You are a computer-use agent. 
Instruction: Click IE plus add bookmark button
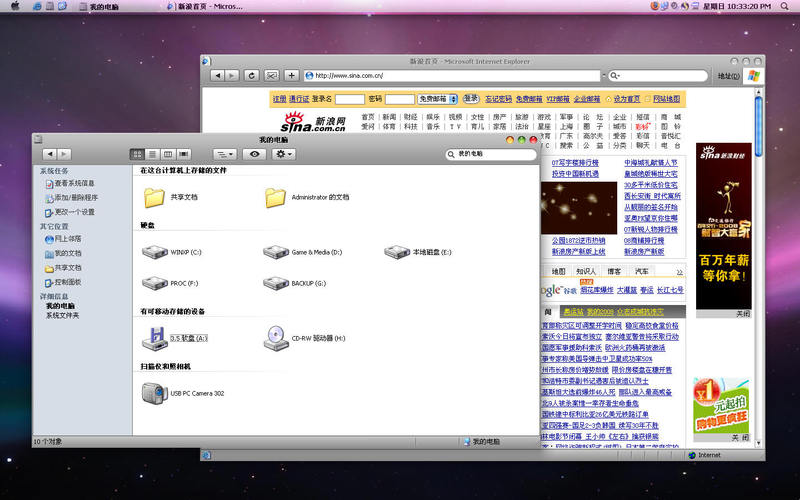click(291, 76)
